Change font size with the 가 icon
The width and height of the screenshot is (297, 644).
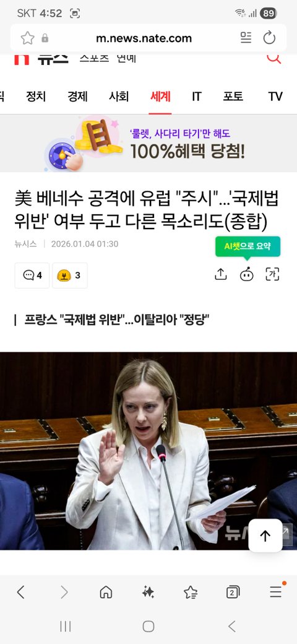(x=272, y=274)
